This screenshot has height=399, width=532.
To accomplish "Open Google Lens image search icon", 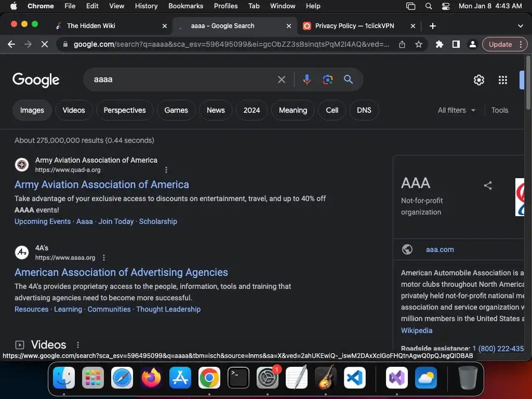I will [327, 79].
